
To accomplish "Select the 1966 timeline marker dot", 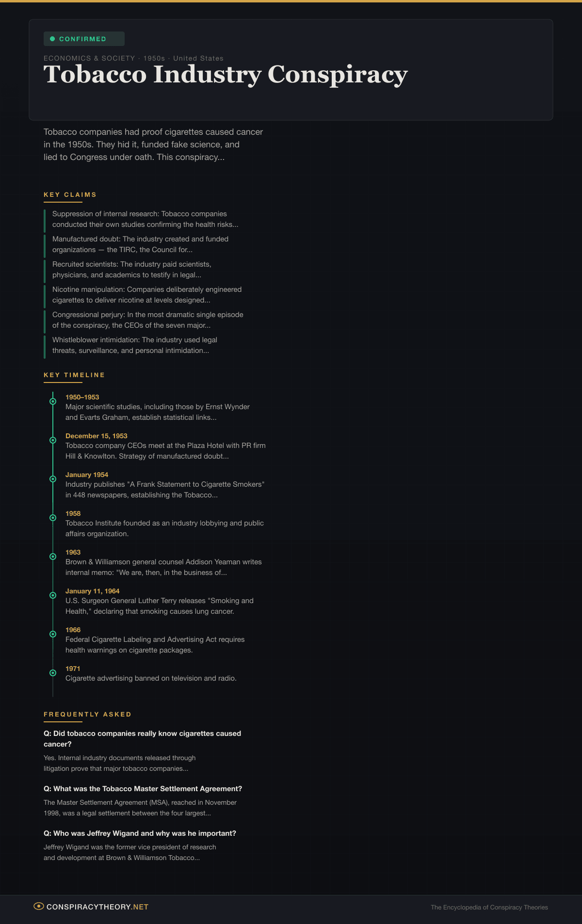I will pos(53,634).
